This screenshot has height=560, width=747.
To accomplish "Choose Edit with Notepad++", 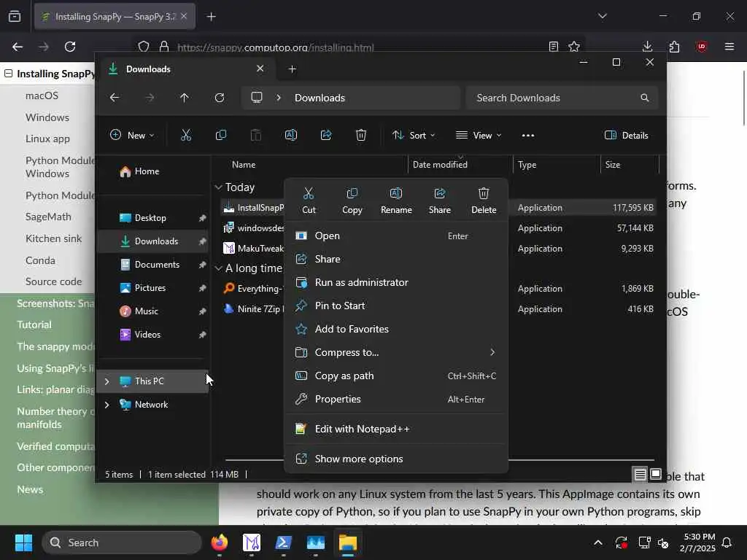I will click(x=396, y=429).
